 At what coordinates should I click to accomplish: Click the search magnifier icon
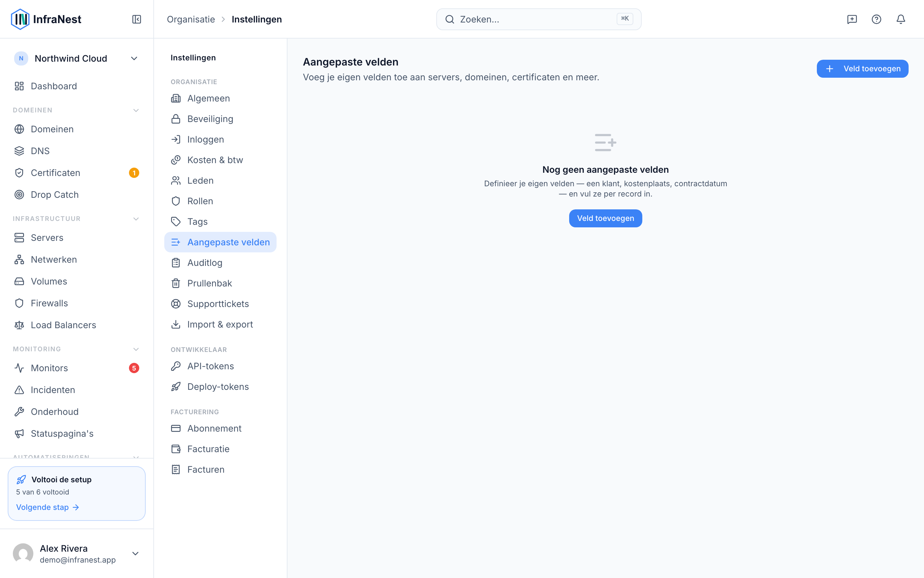(x=450, y=19)
